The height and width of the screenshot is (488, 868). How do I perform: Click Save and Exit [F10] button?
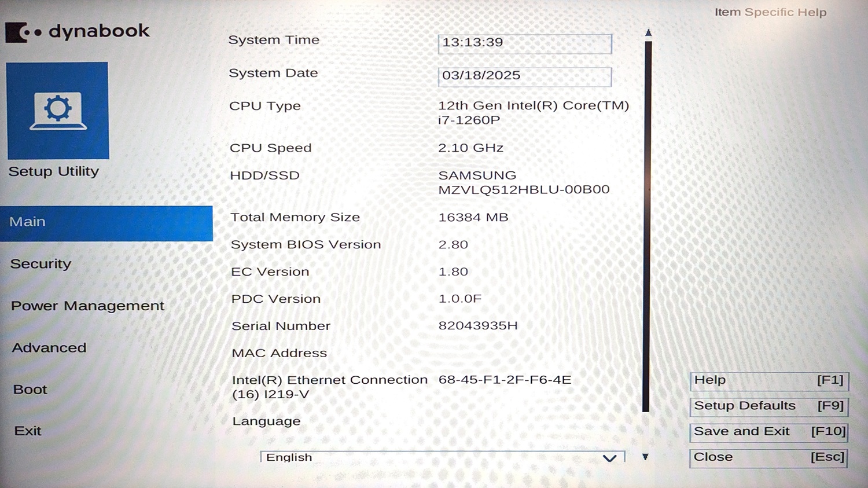[x=768, y=432]
